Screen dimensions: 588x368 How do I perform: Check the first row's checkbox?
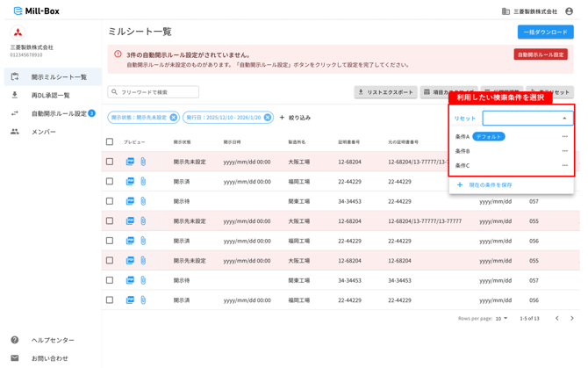click(x=110, y=162)
